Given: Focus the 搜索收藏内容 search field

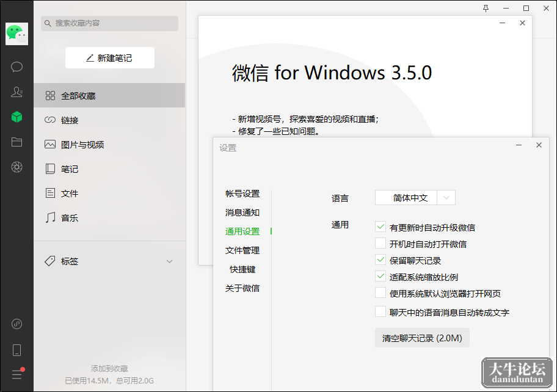Looking at the screenshot, I should (x=109, y=23).
